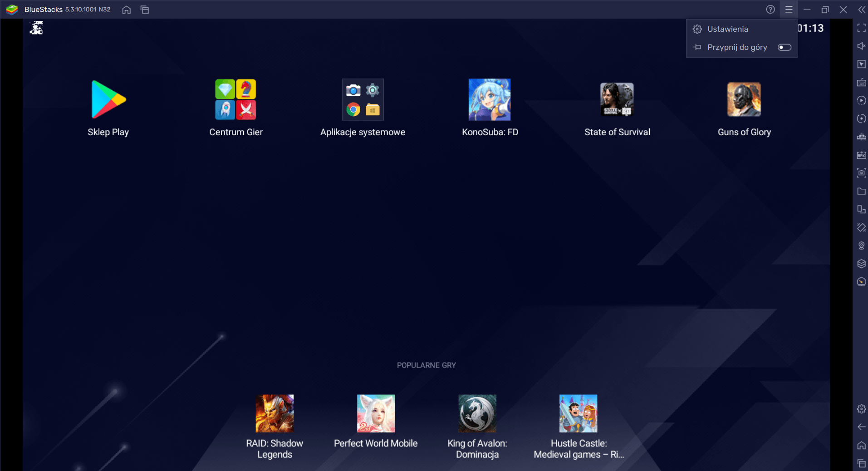Toggle the Przypnij do góry switch

click(x=785, y=47)
